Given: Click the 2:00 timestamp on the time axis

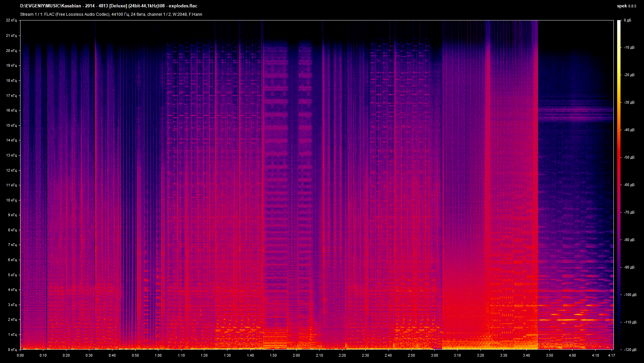Looking at the screenshot, I should tap(297, 355).
